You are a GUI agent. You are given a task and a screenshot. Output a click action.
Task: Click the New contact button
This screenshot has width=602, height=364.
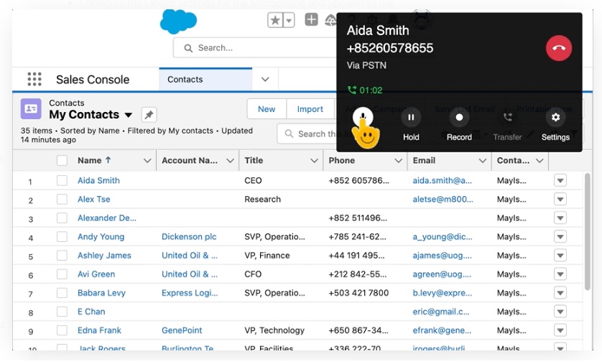[x=267, y=109]
